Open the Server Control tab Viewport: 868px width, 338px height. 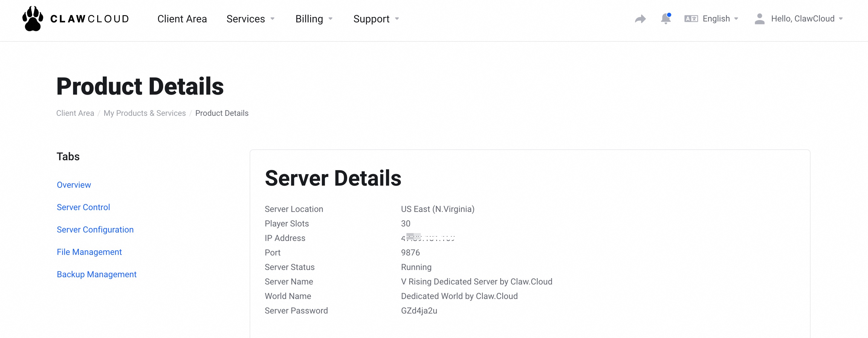[83, 207]
